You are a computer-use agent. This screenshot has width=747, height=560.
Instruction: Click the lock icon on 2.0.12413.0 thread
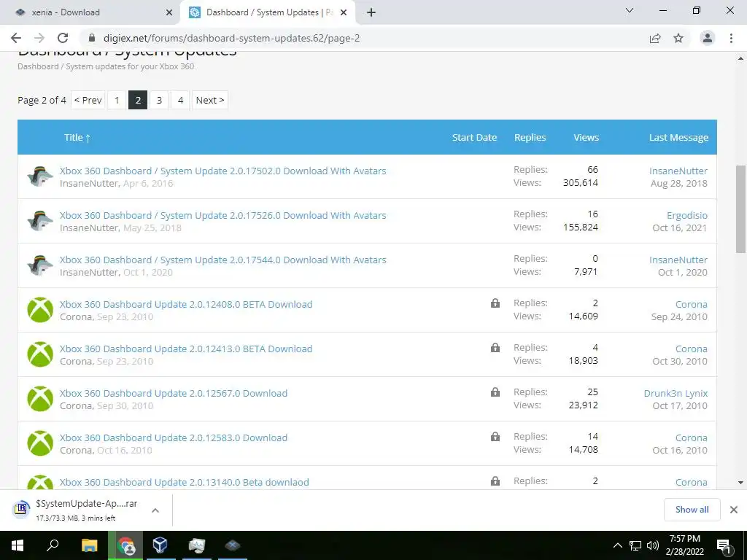click(x=495, y=348)
